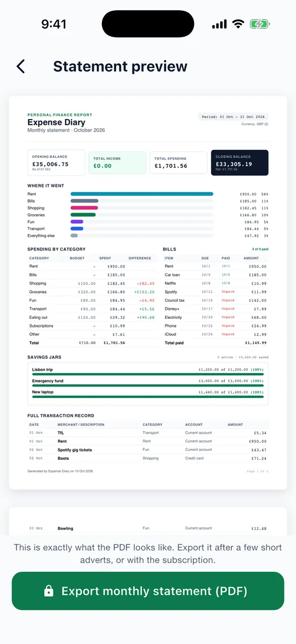The image size is (296, 644).
Task: Select the Closing Balance £33,305.19 card
Action: coord(240,163)
